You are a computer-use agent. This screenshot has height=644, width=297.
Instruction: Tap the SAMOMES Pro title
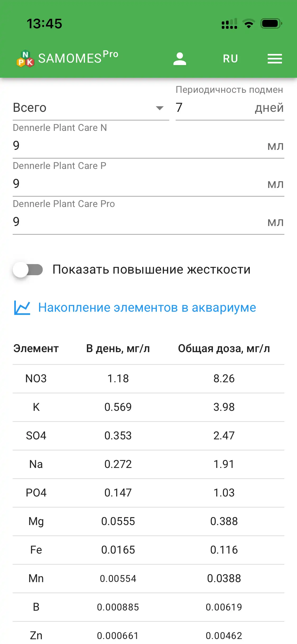[78, 58]
